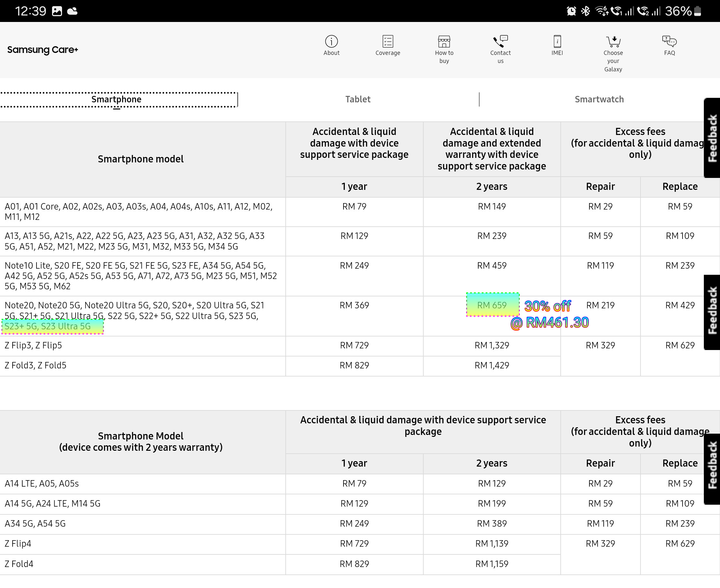Open the About info icon
This screenshot has width=720, height=588.
(x=331, y=41)
